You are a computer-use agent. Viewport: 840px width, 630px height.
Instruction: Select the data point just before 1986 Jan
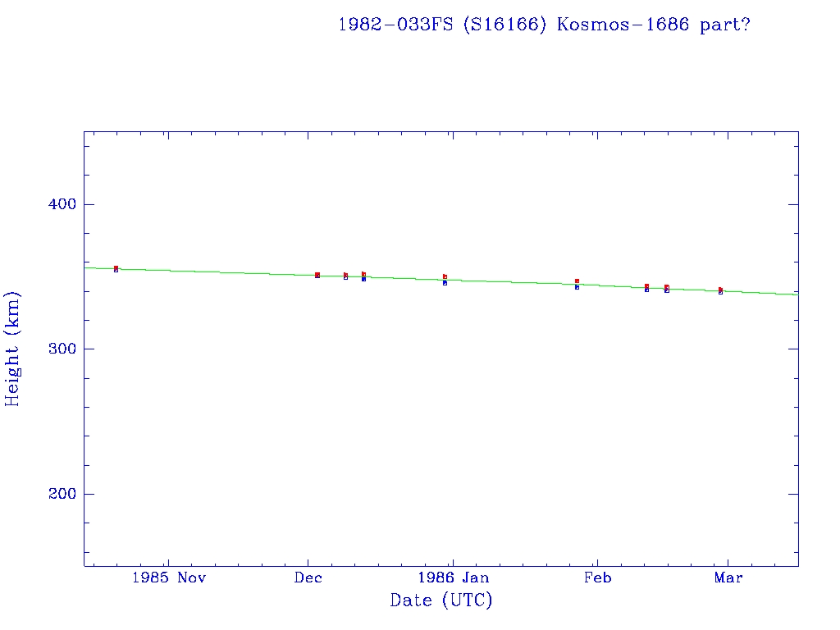click(x=445, y=279)
